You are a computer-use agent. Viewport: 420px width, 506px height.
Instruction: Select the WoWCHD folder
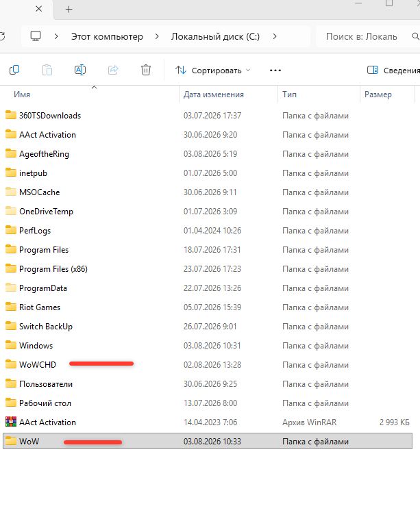click(208, 365)
